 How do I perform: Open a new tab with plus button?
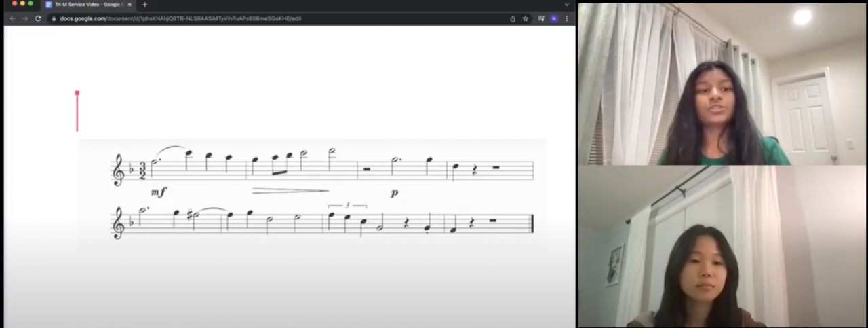[144, 5]
